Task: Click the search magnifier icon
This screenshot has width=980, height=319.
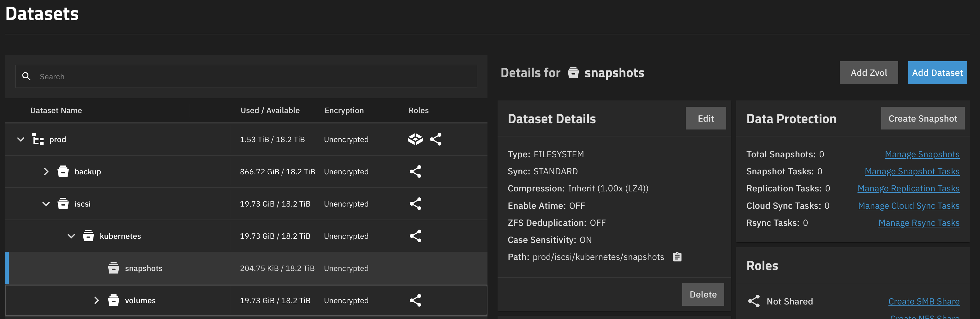Action: (26, 76)
